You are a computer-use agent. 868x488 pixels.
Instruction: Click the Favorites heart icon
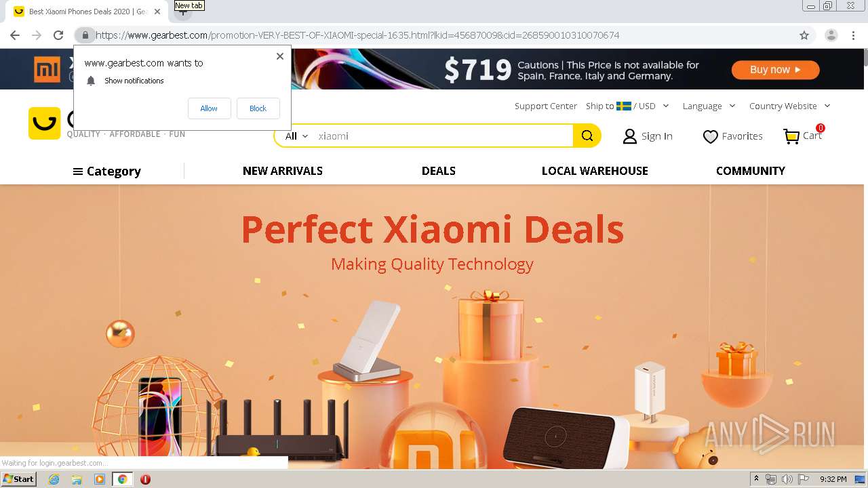710,136
